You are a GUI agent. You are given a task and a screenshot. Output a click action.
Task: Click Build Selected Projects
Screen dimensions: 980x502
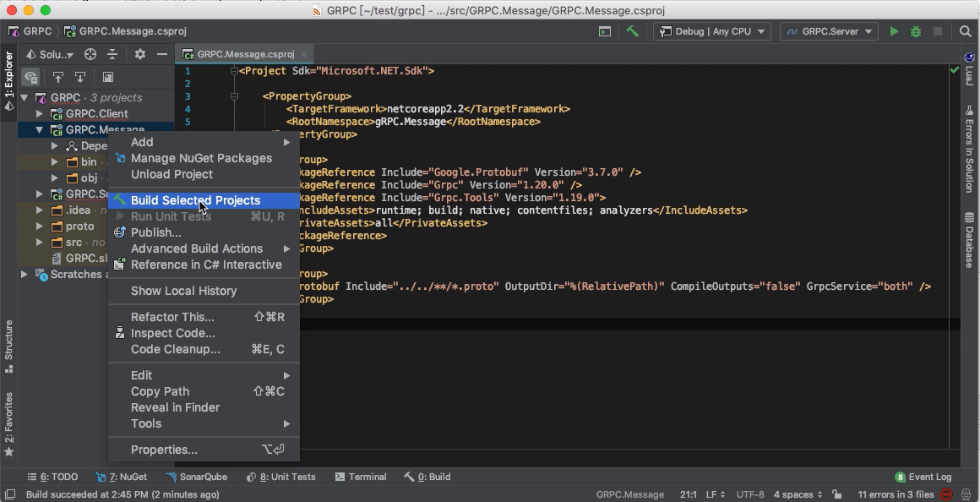(204, 200)
